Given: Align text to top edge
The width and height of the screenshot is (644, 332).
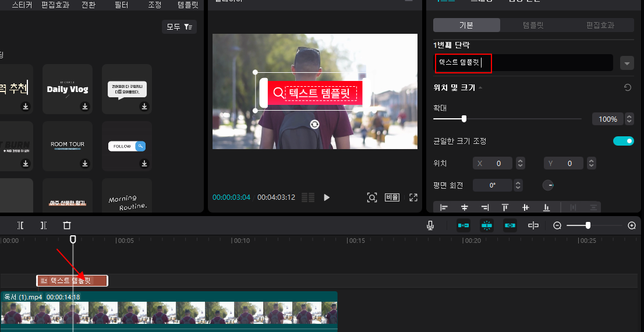Looking at the screenshot, I should 505,207.
